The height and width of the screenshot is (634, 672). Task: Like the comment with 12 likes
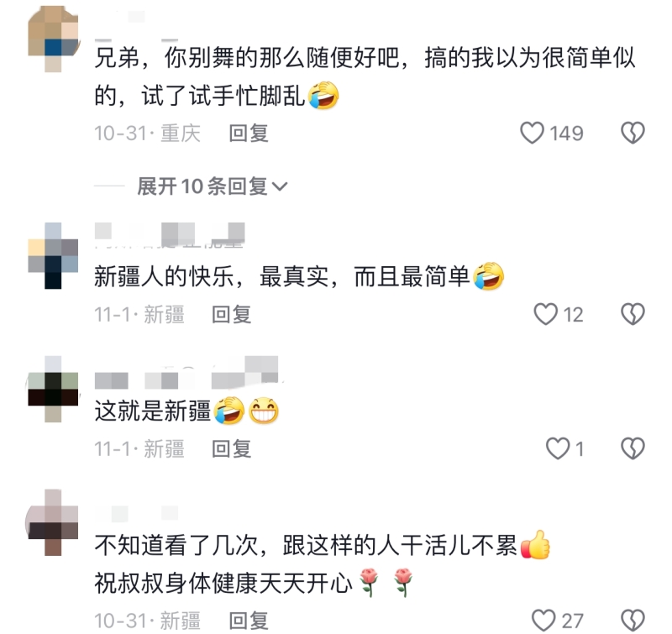(x=545, y=314)
